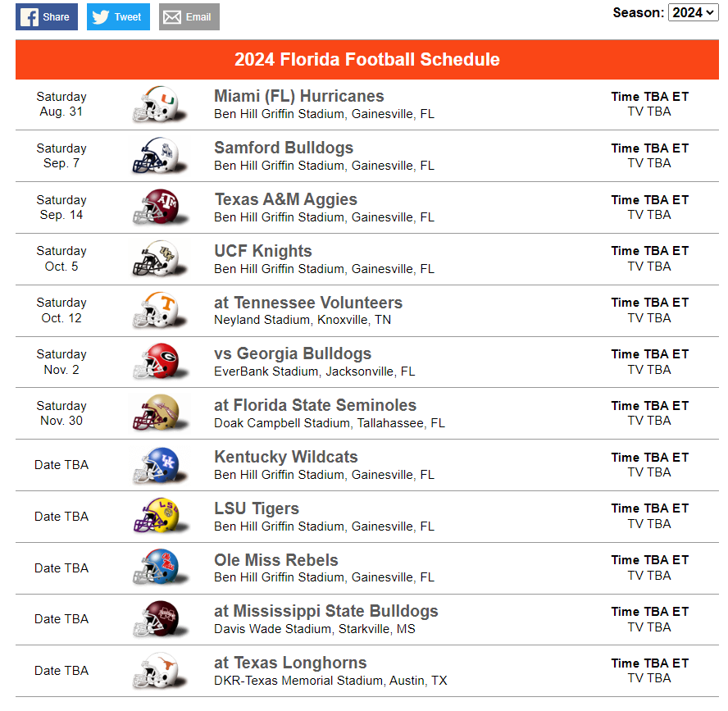Click the Texas Longhorns helmet icon
This screenshot has height=711, width=728.
point(159,671)
